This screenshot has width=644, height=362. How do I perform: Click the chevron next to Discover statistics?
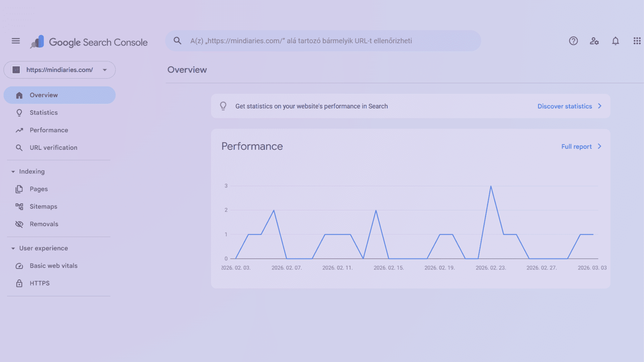600,106
